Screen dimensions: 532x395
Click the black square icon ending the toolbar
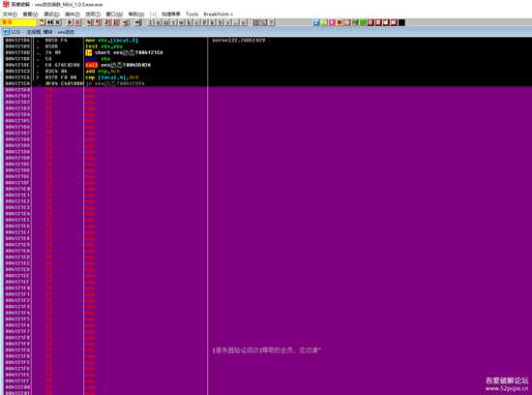pos(401,22)
